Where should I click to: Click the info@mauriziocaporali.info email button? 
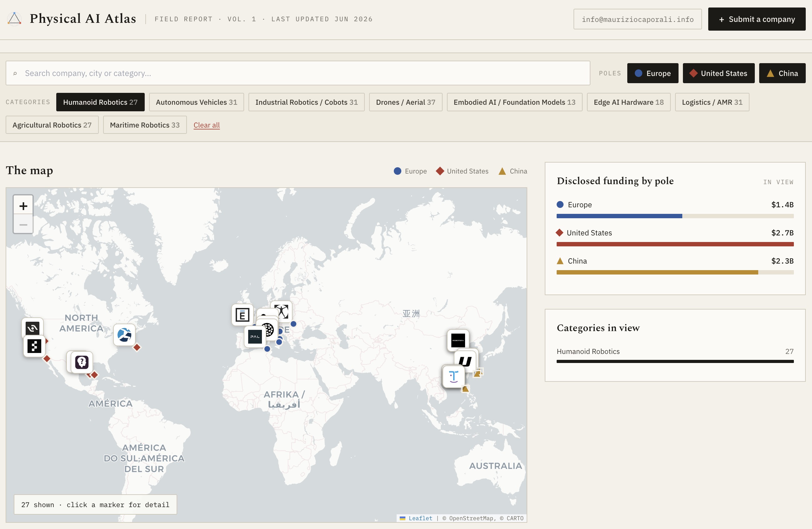[x=637, y=19]
